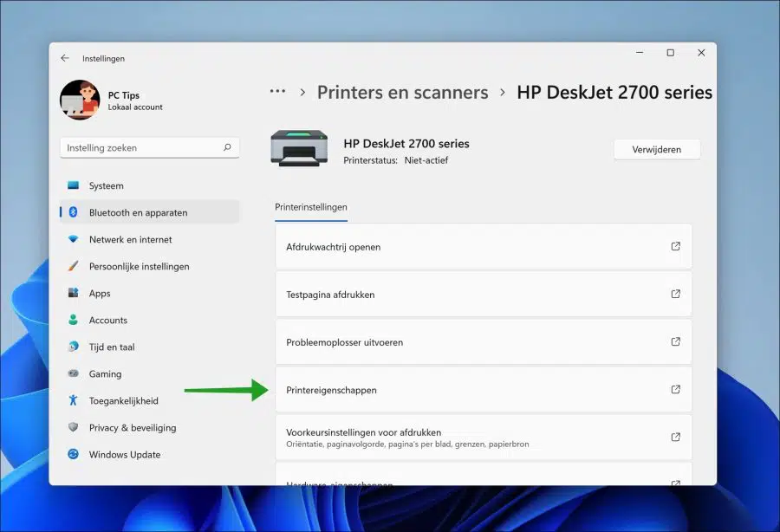The image size is (780, 532).
Task: Click the HP DeskJet printer image
Action: (299, 148)
